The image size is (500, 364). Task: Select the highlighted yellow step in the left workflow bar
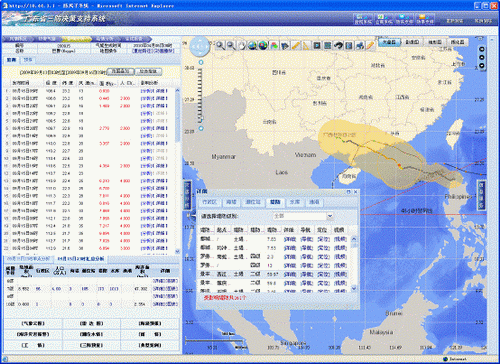click(77, 39)
